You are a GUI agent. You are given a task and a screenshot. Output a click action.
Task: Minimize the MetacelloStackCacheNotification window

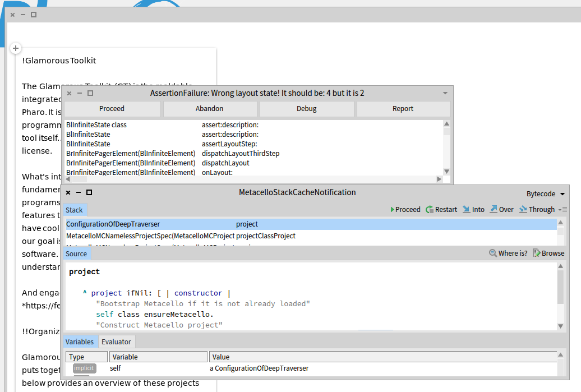[79, 192]
